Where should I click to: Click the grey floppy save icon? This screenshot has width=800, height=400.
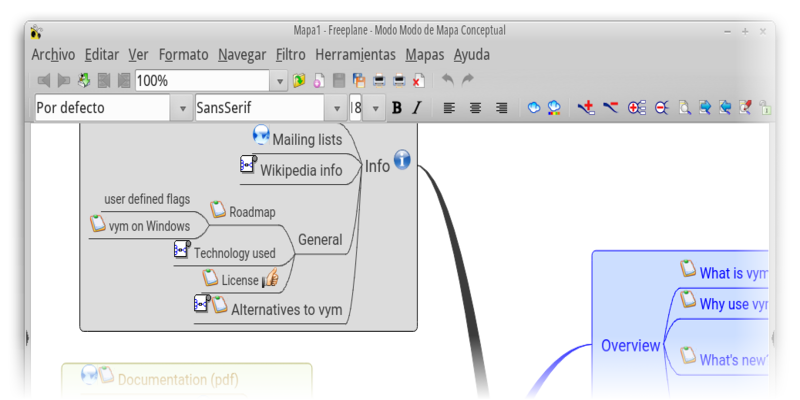[x=339, y=81]
